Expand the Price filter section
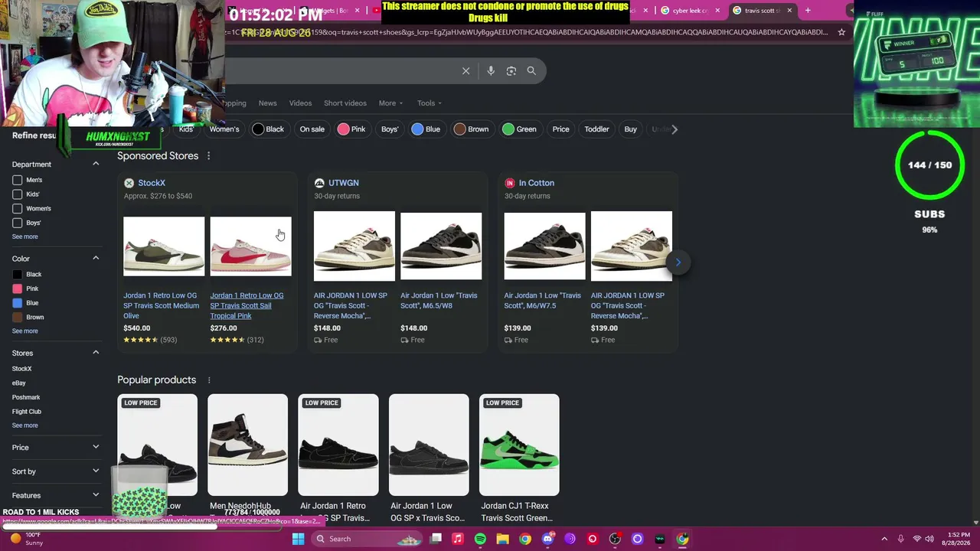The height and width of the screenshot is (551, 980). tap(96, 447)
